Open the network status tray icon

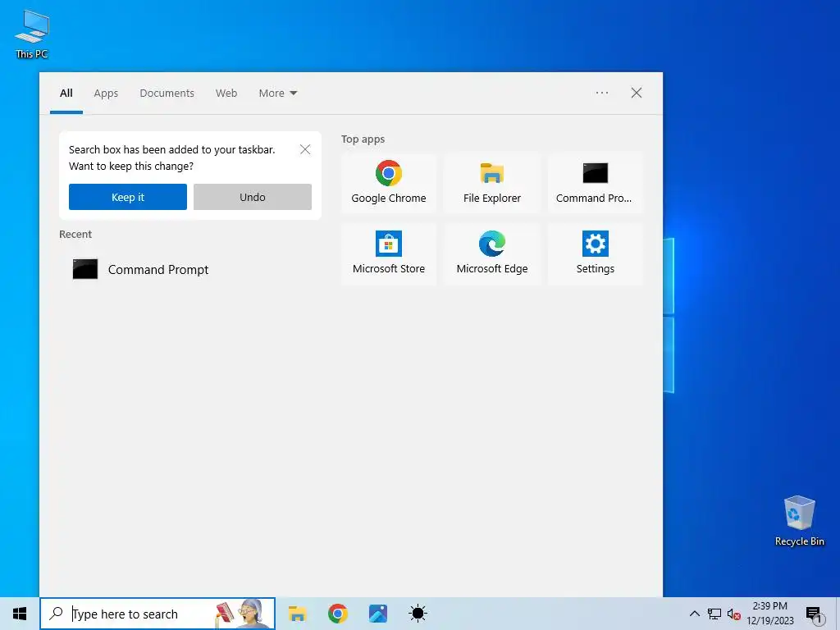coord(714,614)
